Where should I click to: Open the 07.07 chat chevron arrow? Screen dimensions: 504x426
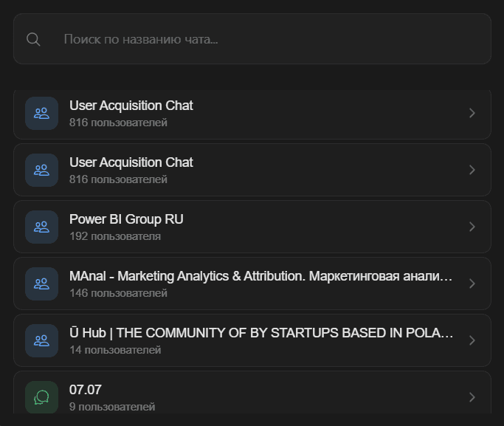tap(472, 397)
